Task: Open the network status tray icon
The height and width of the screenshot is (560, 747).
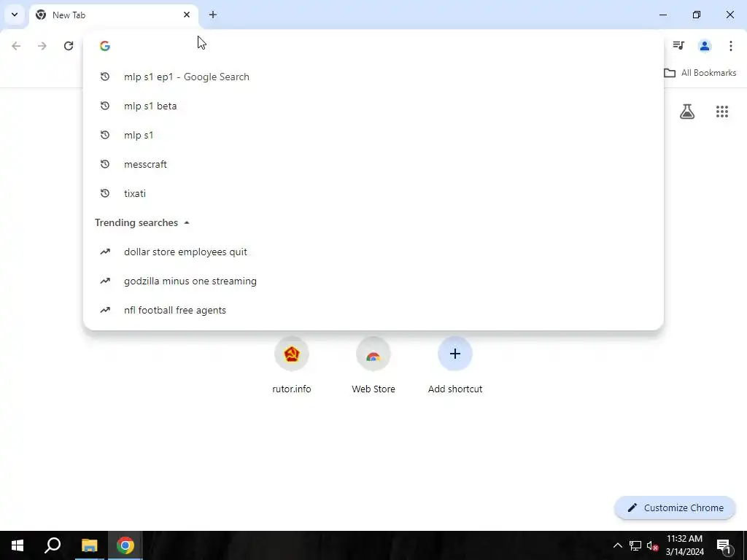Action: coord(635,545)
